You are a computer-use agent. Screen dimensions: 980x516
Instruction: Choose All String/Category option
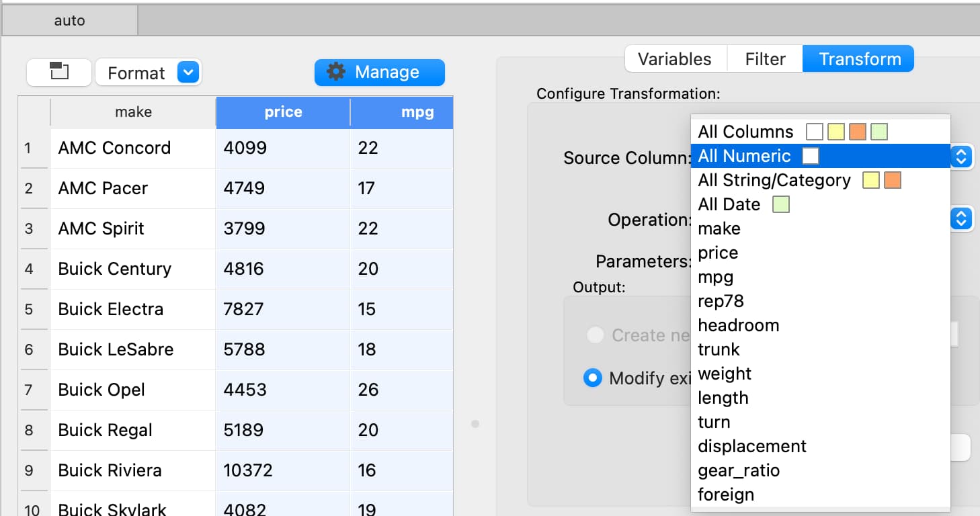point(774,180)
